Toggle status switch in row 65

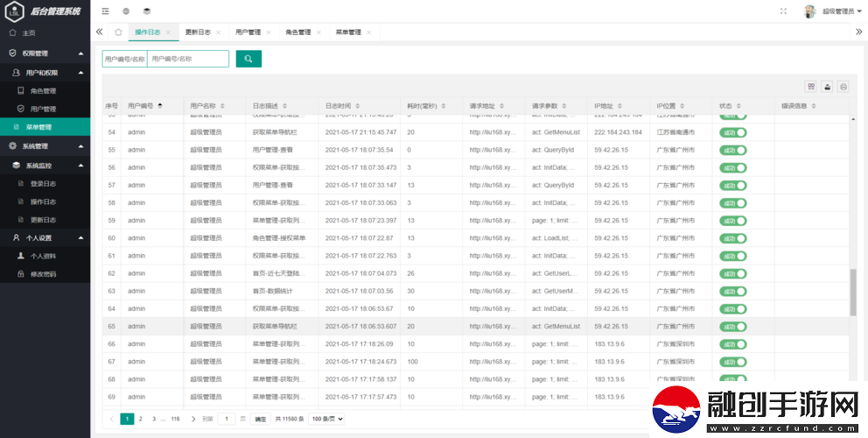click(733, 327)
